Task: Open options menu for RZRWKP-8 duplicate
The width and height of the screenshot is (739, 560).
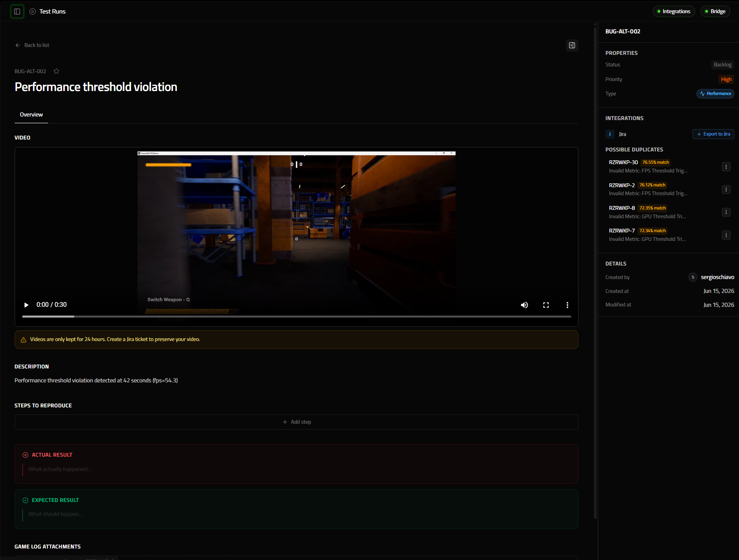Action: tap(726, 212)
